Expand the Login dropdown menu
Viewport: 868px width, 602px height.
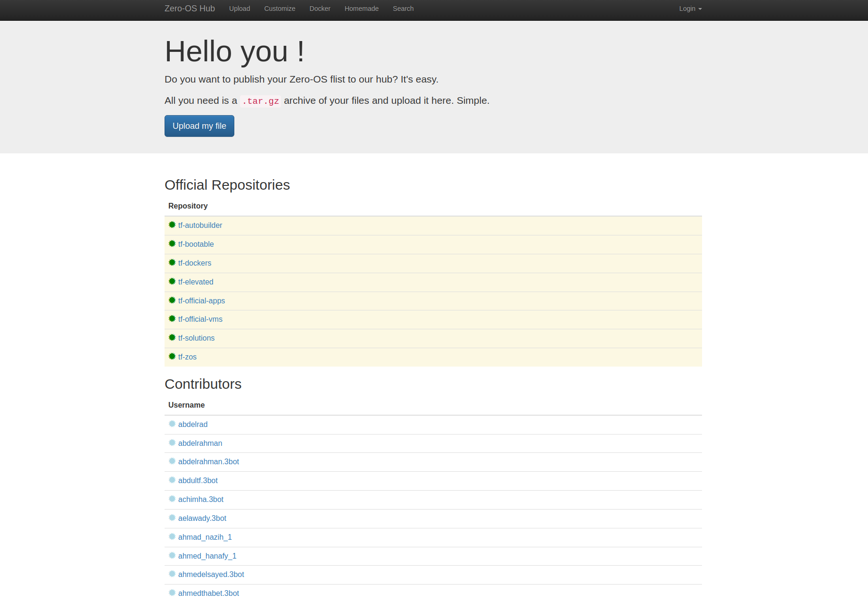690,8
